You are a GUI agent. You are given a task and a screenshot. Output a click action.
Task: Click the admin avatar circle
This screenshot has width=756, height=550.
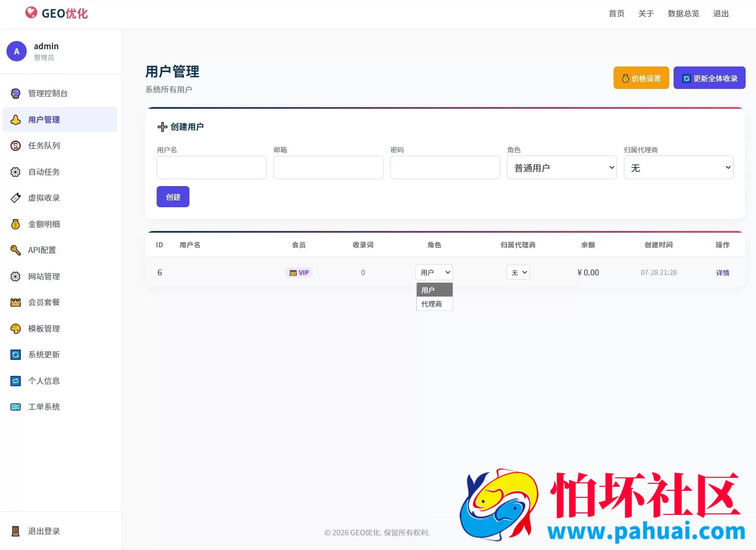17,51
